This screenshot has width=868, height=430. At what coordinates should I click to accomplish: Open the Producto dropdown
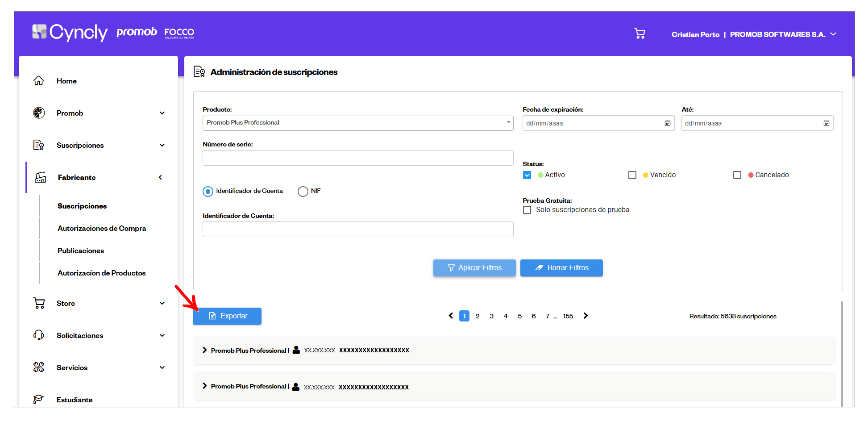point(358,123)
